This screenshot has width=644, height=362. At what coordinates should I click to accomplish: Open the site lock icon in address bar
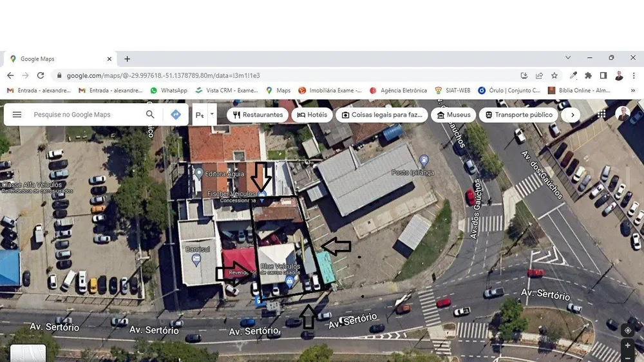59,75
